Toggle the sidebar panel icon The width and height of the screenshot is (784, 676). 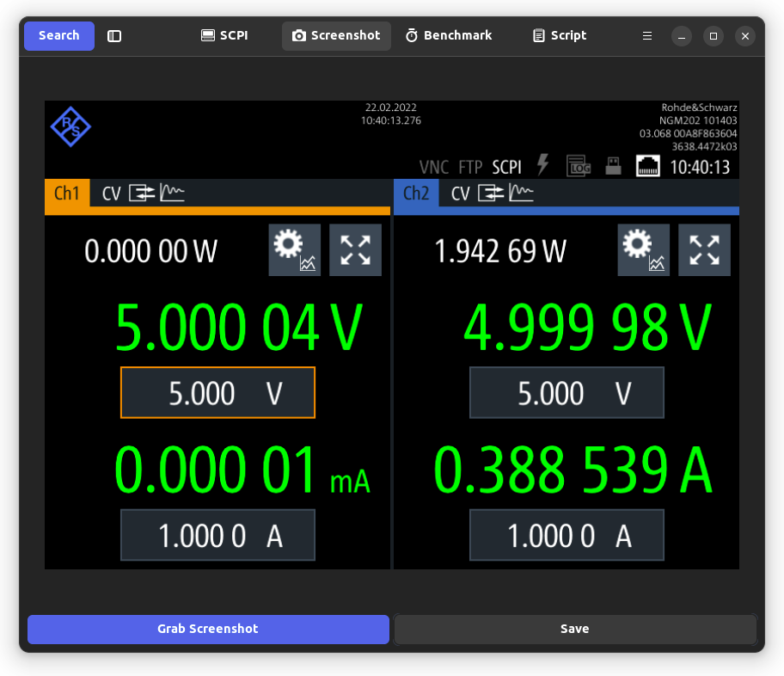(114, 36)
